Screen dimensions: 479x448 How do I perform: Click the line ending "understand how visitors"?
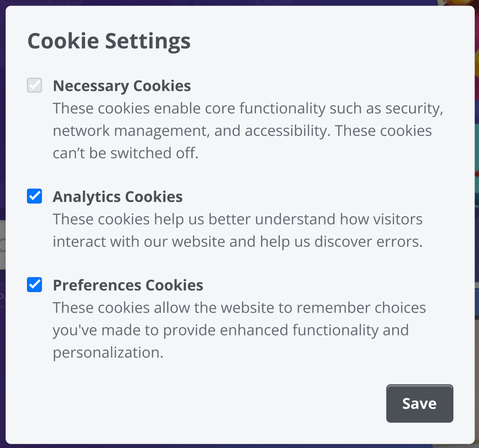[238, 219]
